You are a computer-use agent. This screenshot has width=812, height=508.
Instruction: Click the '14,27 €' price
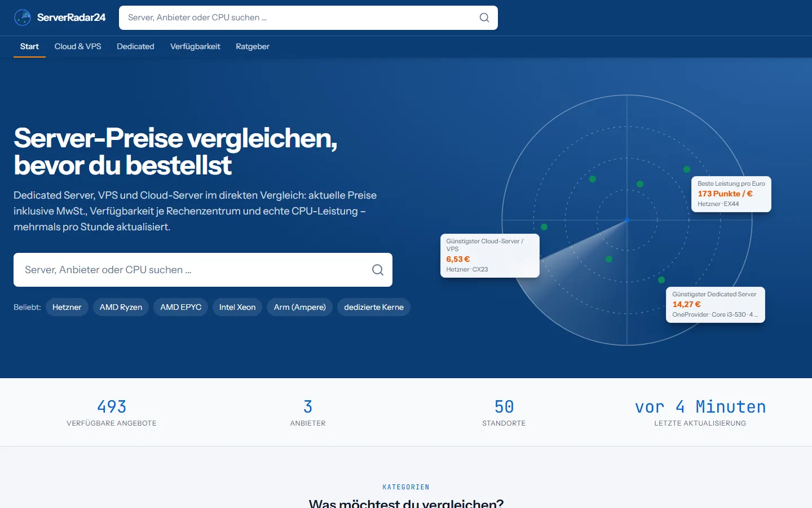click(x=686, y=304)
